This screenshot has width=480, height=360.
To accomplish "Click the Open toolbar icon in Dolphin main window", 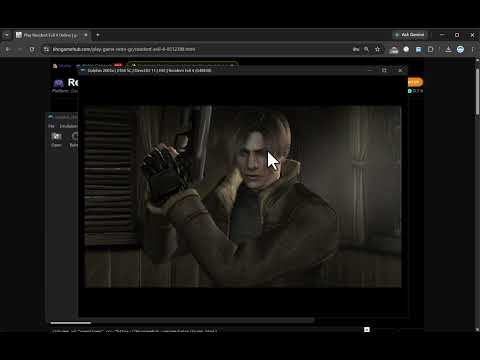I will pyautogui.click(x=56, y=139).
